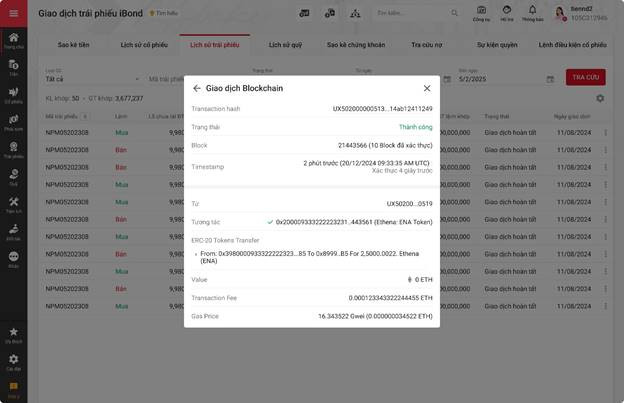Click the second header icon with gear
This screenshot has height=403, width=624.
(x=330, y=13)
